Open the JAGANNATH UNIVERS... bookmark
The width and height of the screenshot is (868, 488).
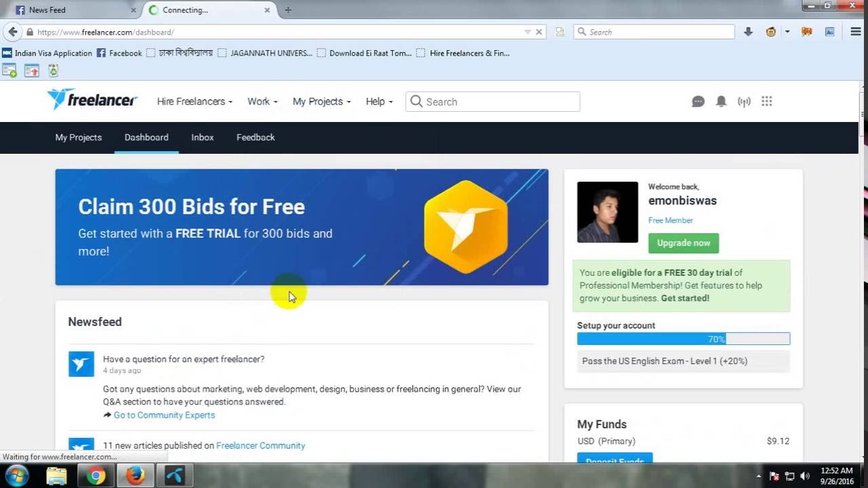(x=265, y=53)
